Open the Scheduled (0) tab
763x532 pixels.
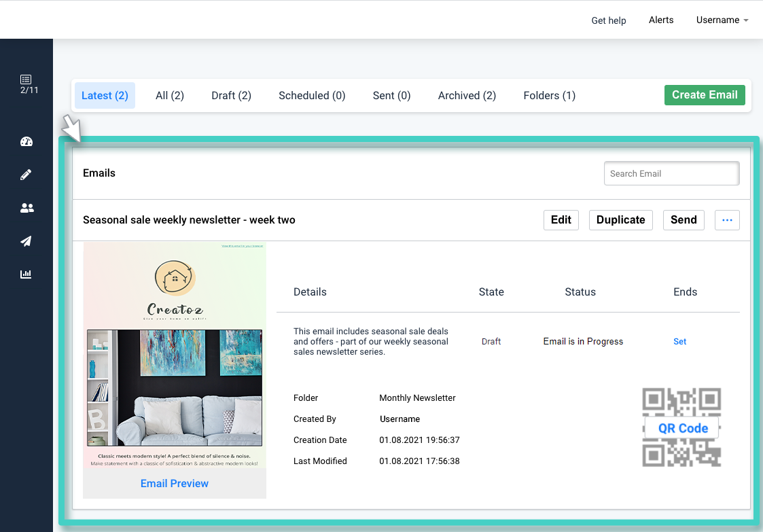click(312, 95)
